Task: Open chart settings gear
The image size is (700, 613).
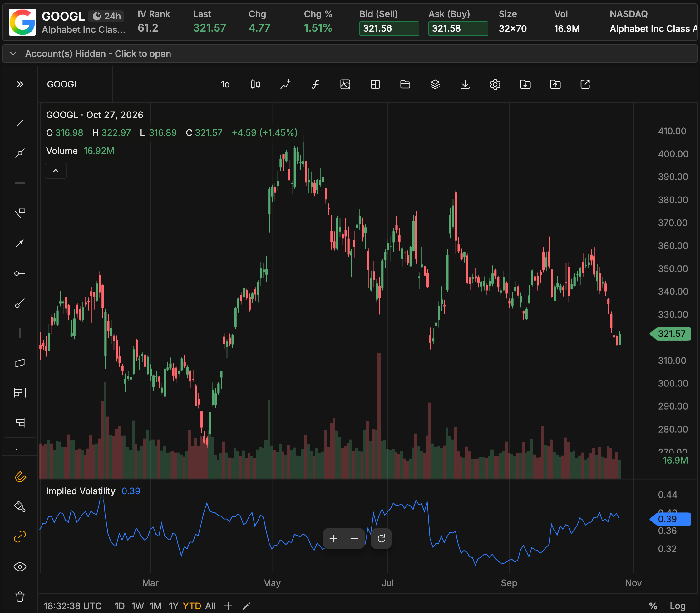Action: [x=495, y=84]
